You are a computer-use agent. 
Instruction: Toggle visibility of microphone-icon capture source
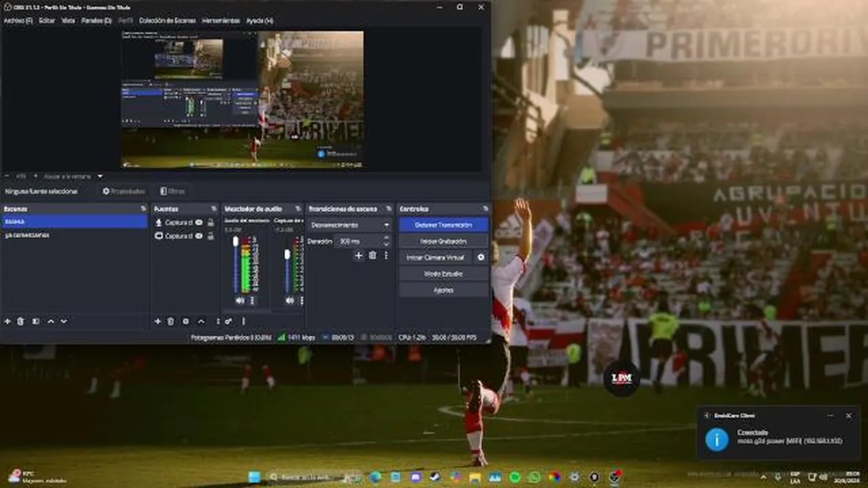click(199, 222)
